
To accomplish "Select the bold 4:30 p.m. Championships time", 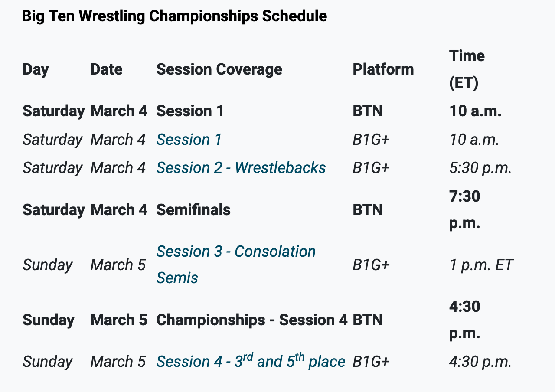I will pos(465,320).
